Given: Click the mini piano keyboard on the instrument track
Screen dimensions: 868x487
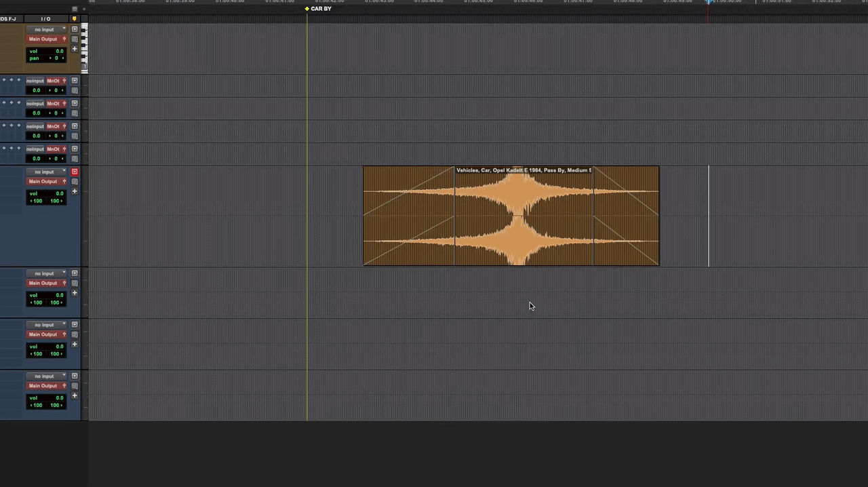Looking at the screenshot, I should pos(85,48).
